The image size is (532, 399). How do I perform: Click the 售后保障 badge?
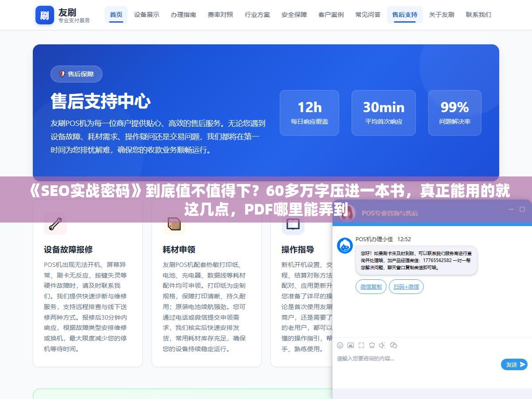tap(76, 74)
